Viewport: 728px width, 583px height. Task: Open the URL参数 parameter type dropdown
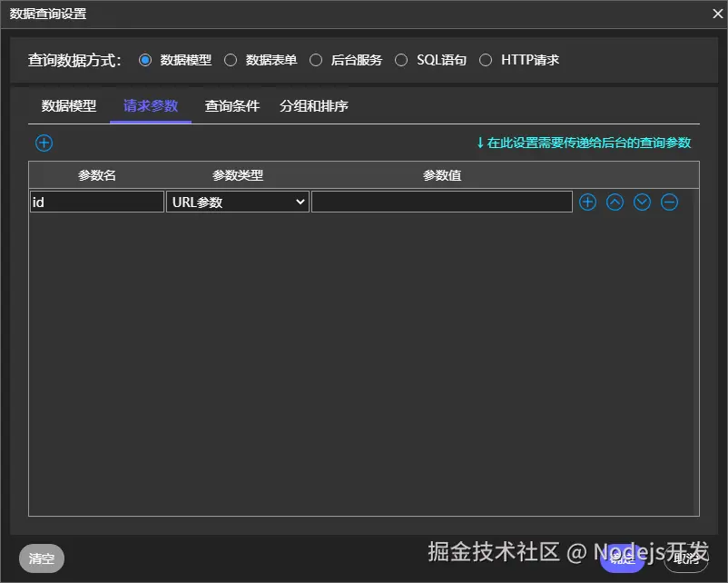(x=237, y=202)
